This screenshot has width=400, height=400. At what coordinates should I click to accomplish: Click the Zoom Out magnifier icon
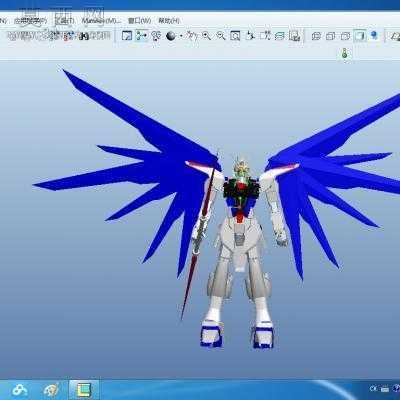pos(221,36)
